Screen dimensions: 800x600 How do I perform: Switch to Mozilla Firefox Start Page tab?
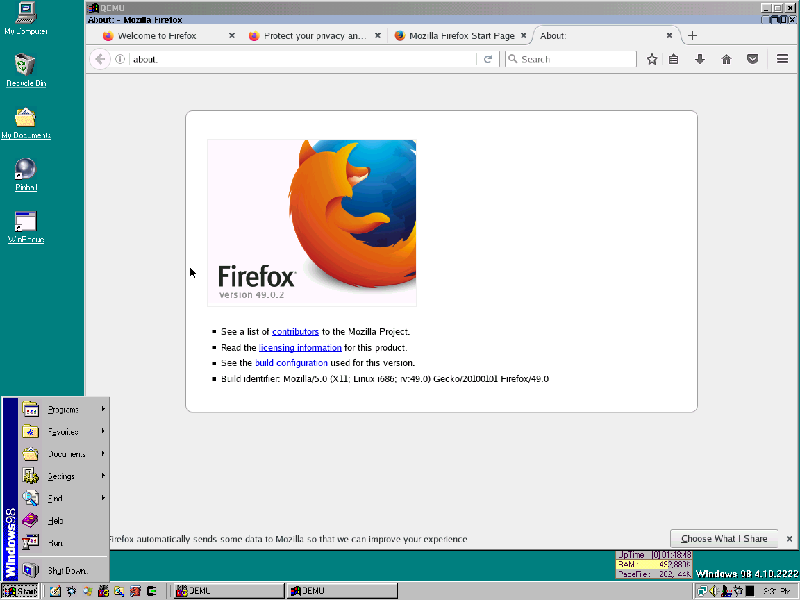tap(462, 36)
